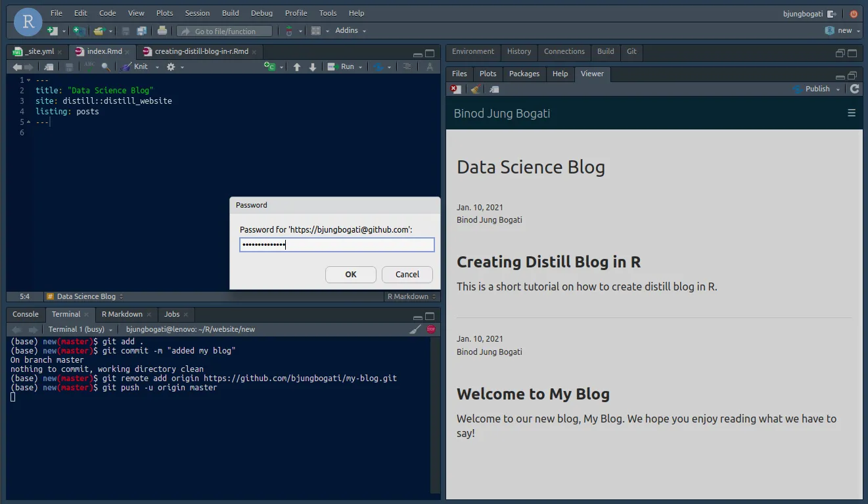Click OK in the Password dialog

click(x=350, y=275)
